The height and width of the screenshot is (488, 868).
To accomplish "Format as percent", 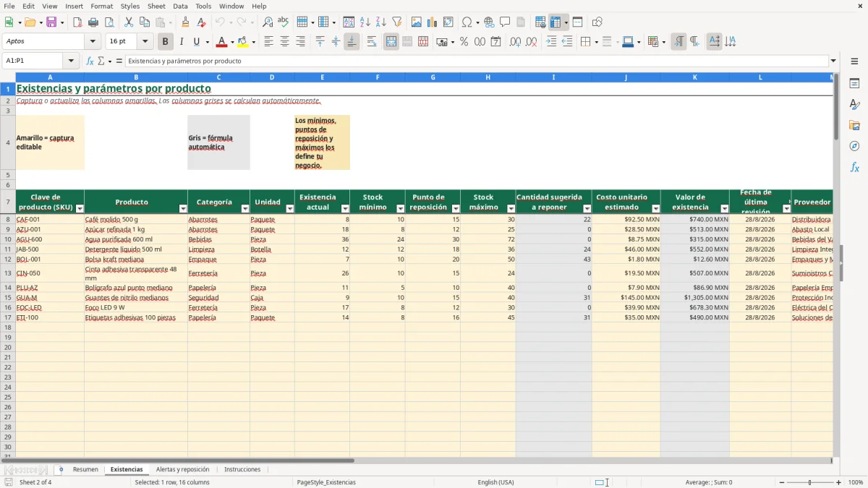I will [464, 42].
